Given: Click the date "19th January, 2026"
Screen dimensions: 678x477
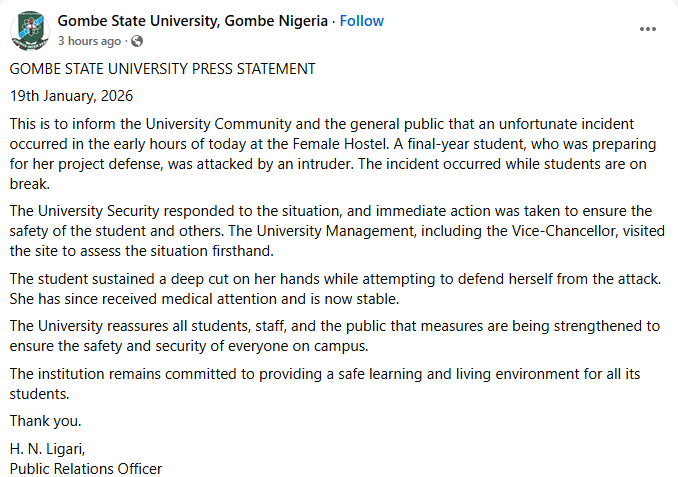Looking at the screenshot, I should (x=71, y=97).
